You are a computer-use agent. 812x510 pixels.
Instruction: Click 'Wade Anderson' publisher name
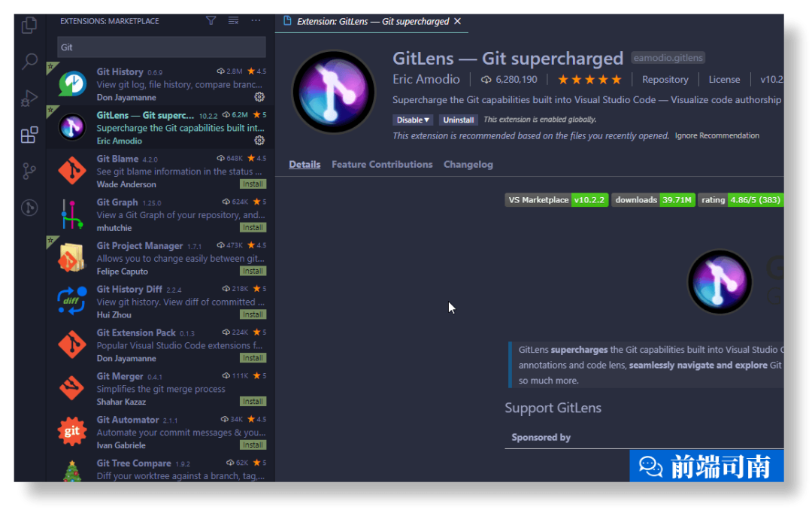coord(126,184)
